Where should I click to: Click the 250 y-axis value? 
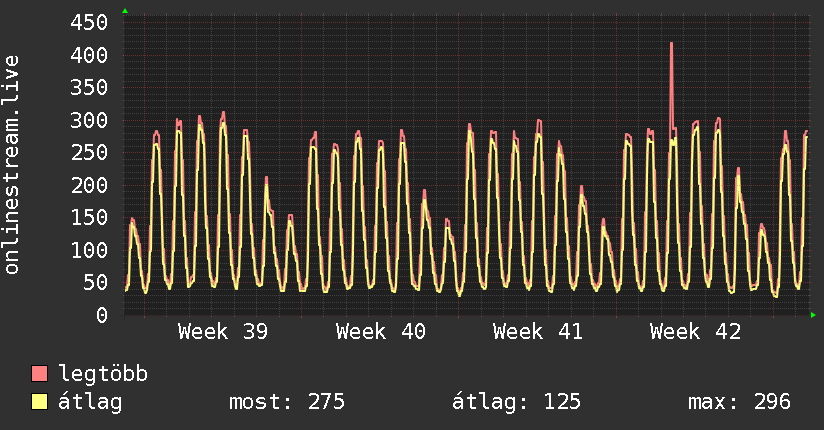tap(89, 152)
